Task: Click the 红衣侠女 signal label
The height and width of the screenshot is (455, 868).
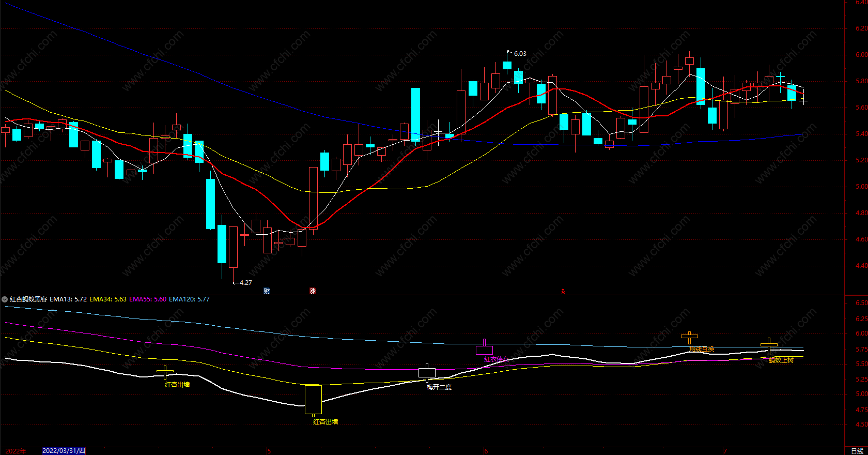Action: [497, 359]
